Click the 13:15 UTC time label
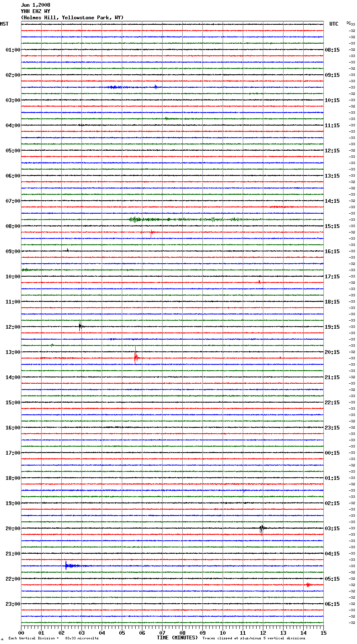Image resolution: width=357 pixels, height=644 pixels. pyautogui.click(x=332, y=176)
